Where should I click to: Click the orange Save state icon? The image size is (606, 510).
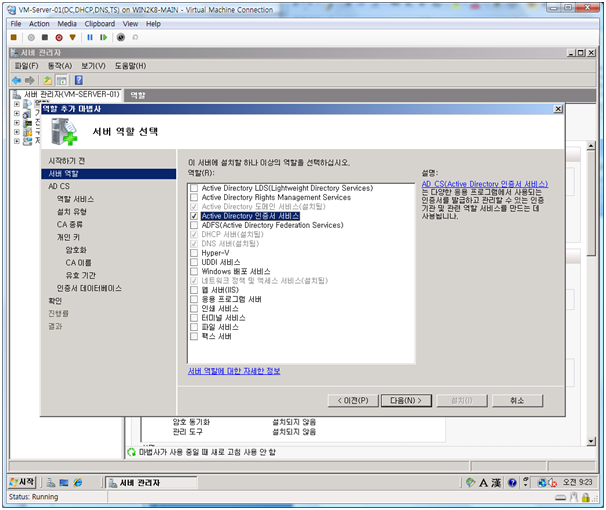[x=73, y=37]
